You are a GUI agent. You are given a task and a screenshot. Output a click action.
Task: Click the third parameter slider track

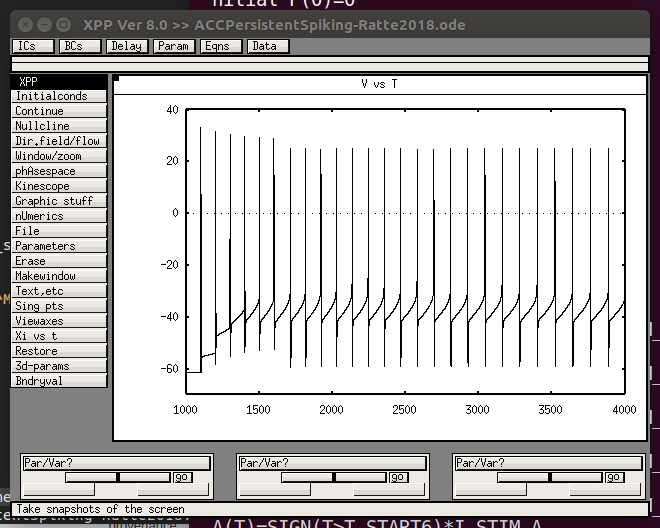click(550, 477)
